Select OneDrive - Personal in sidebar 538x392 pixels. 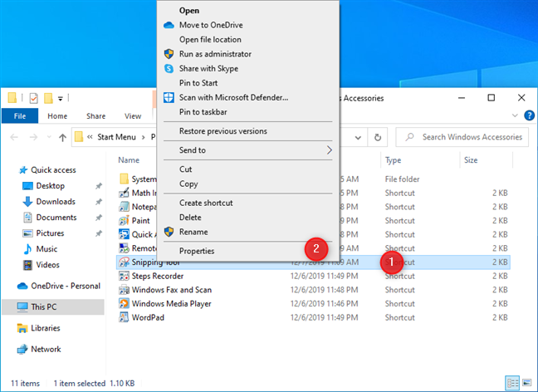tap(59, 286)
